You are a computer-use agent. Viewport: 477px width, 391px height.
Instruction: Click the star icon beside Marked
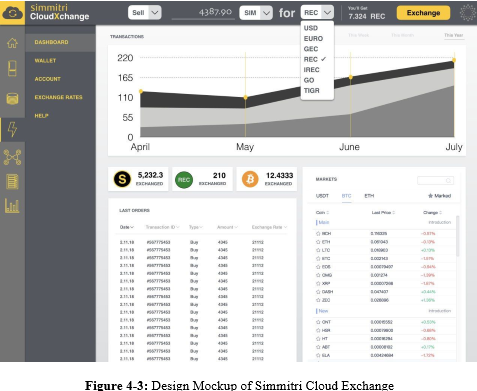pyautogui.click(x=430, y=196)
